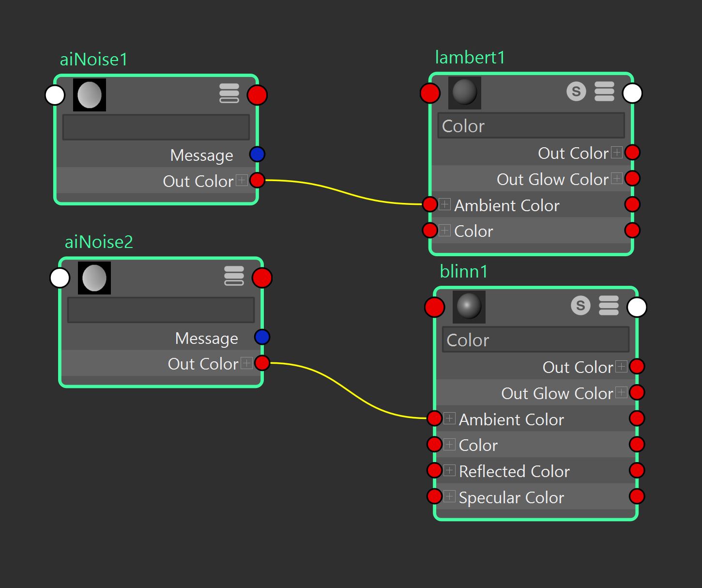The image size is (702, 588).
Task: Click lambert1 Ambient Color output port
Action: tap(632, 204)
